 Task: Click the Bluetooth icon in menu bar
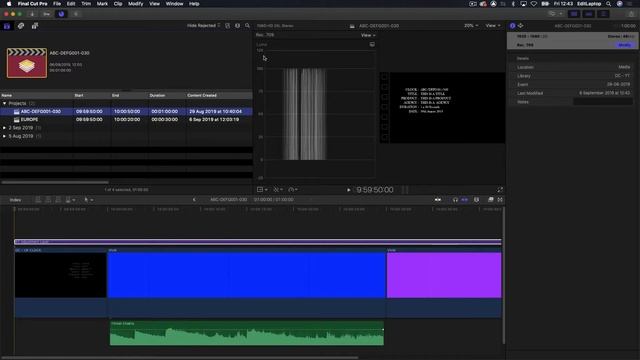pyautogui.click(x=513, y=4)
